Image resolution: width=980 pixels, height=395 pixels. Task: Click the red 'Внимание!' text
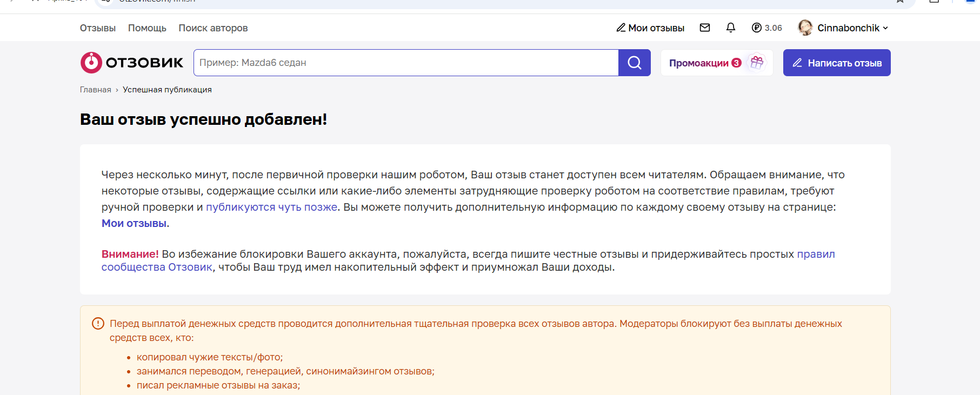coord(130,254)
